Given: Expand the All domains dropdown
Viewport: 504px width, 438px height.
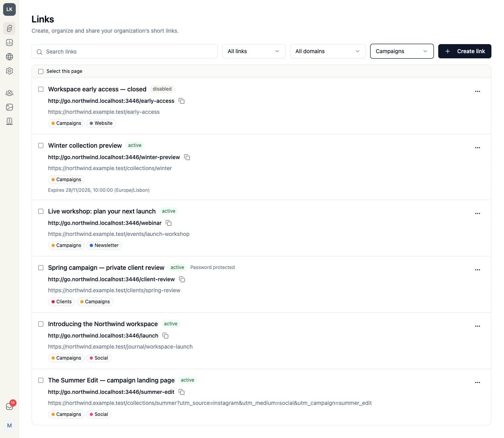Looking at the screenshot, I should click(x=328, y=51).
